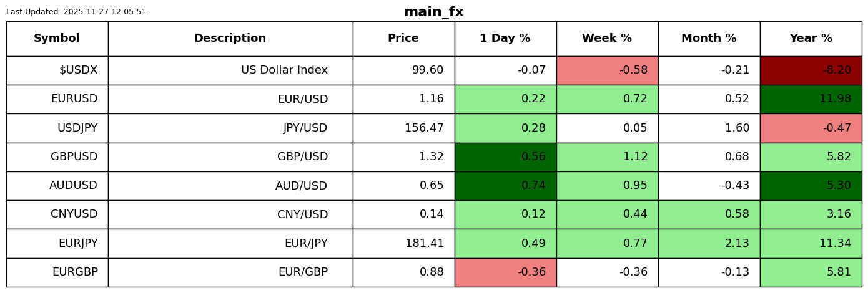Click the dark green EURUSD Year % cell
Screen dimensions: 868x293
[x=811, y=99]
